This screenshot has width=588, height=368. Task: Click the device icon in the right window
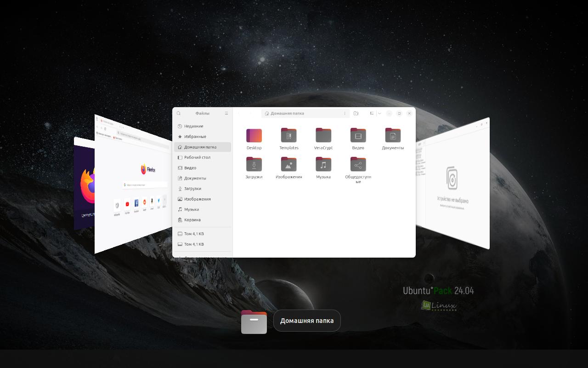[452, 178]
